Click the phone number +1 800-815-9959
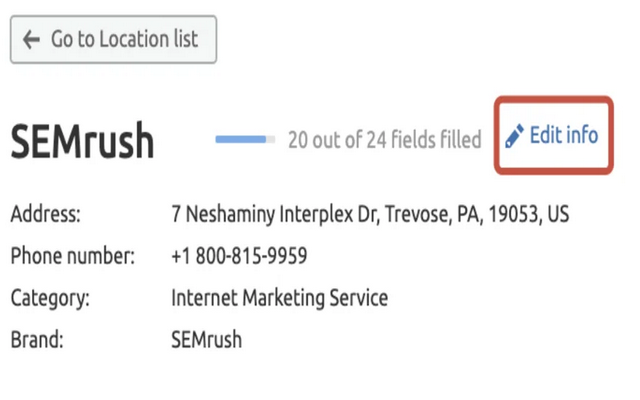This screenshot has width=640, height=400. tap(239, 256)
